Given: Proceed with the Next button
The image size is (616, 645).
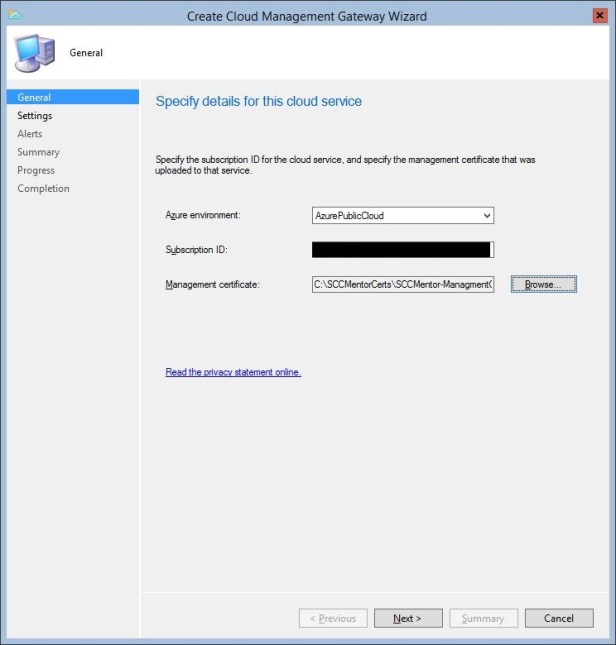Looking at the screenshot, I should pos(408,618).
